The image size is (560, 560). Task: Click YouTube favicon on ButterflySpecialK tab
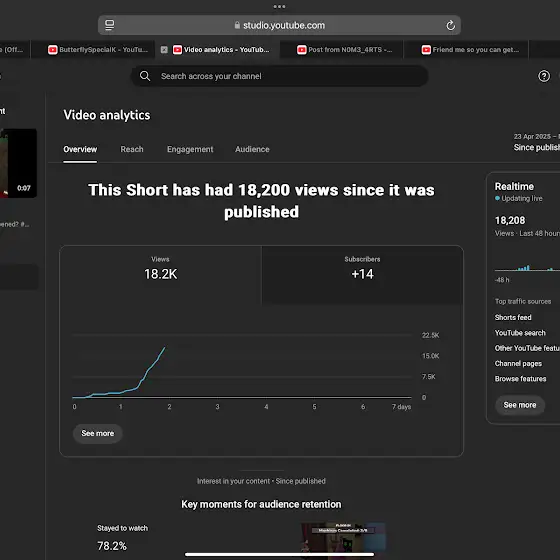[x=53, y=50]
